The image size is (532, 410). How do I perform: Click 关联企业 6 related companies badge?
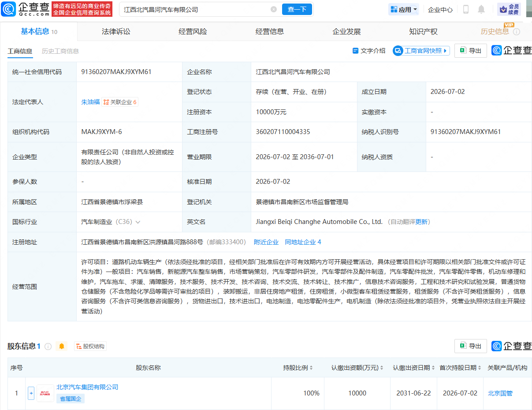[120, 102]
